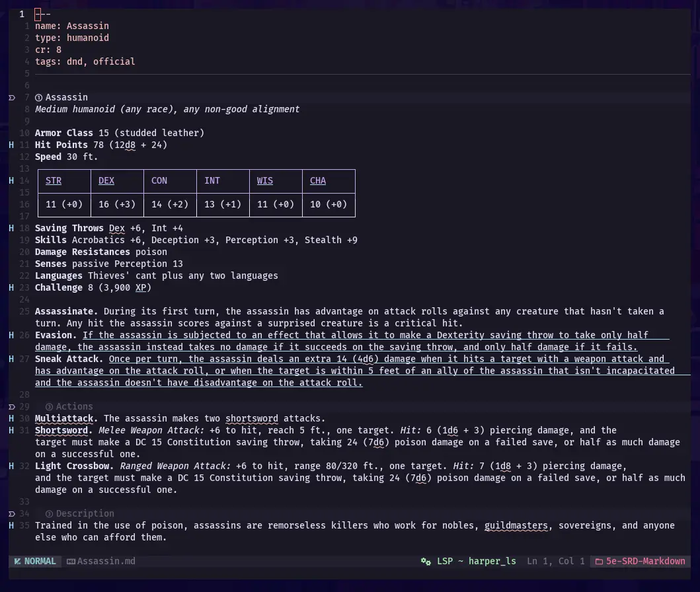Click the fold marker beside the Assassin heading
Screen dimensions: 700x592
click(12, 97)
